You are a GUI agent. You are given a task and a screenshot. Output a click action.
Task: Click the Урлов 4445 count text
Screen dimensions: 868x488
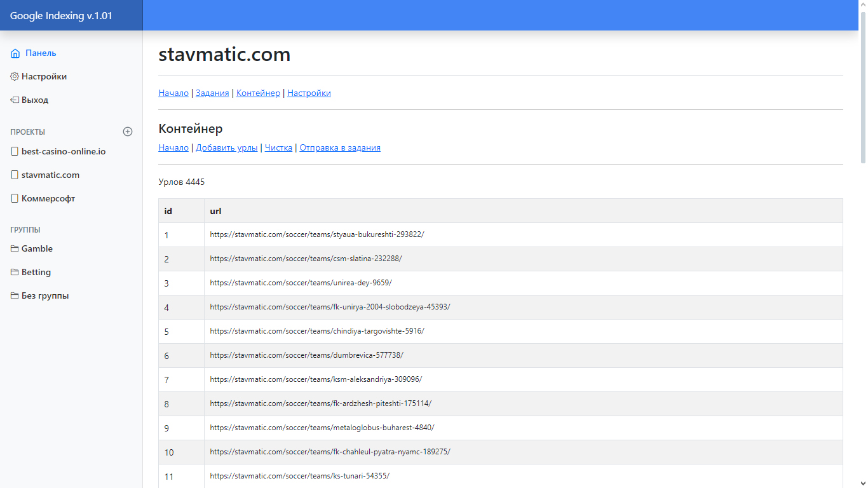click(182, 182)
